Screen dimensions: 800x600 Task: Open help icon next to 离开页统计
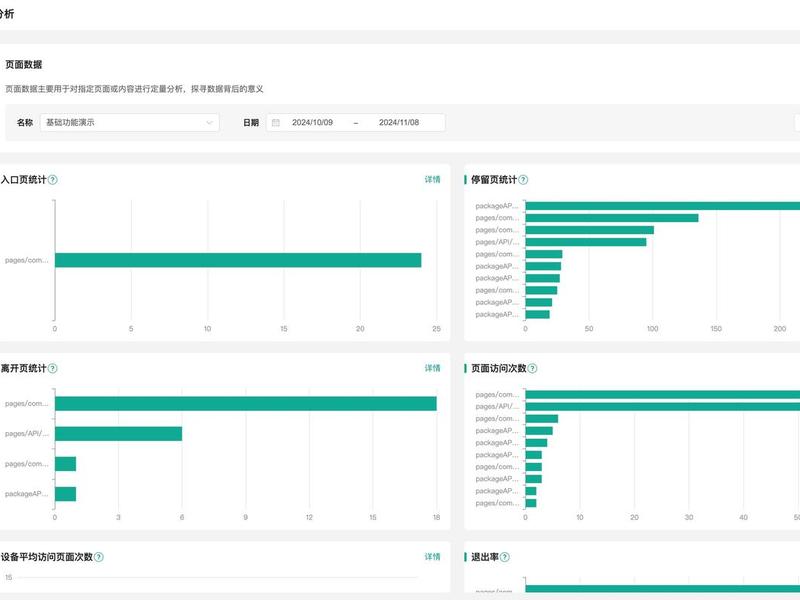point(53,368)
